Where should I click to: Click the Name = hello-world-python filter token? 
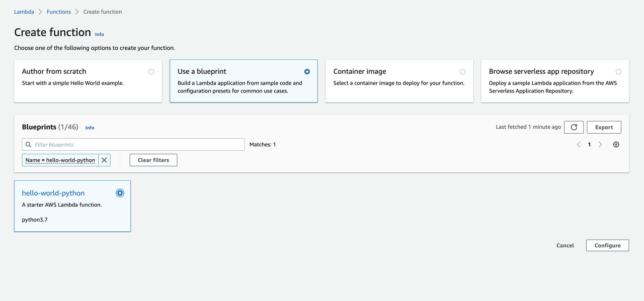[x=60, y=160]
